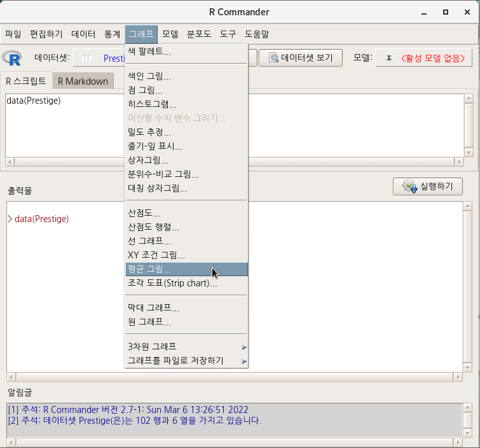This screenshot has height=448, width=480.
Task: Choose 색 팔레트... from the graph menu
Action: 186,51
